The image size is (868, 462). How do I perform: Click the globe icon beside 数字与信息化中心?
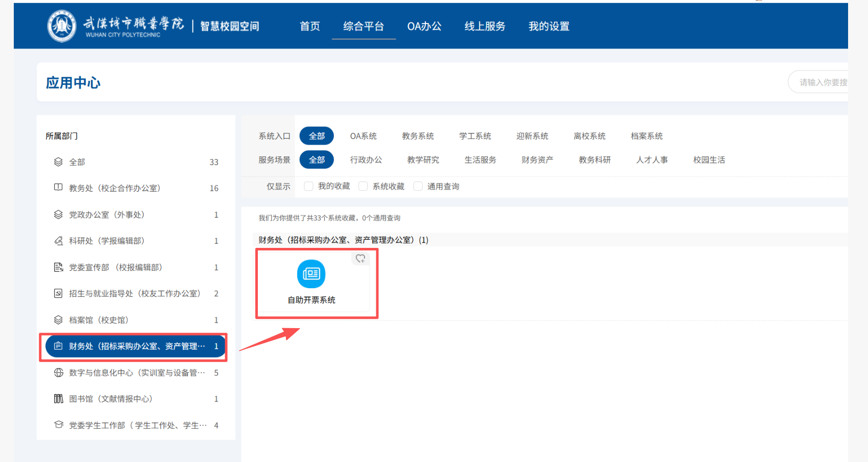tap(58, 373)
